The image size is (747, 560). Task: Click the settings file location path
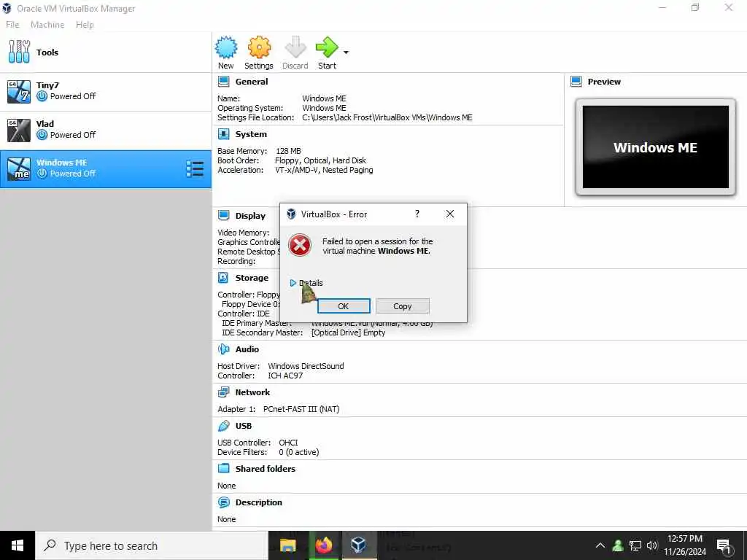[x=387, y=117]
